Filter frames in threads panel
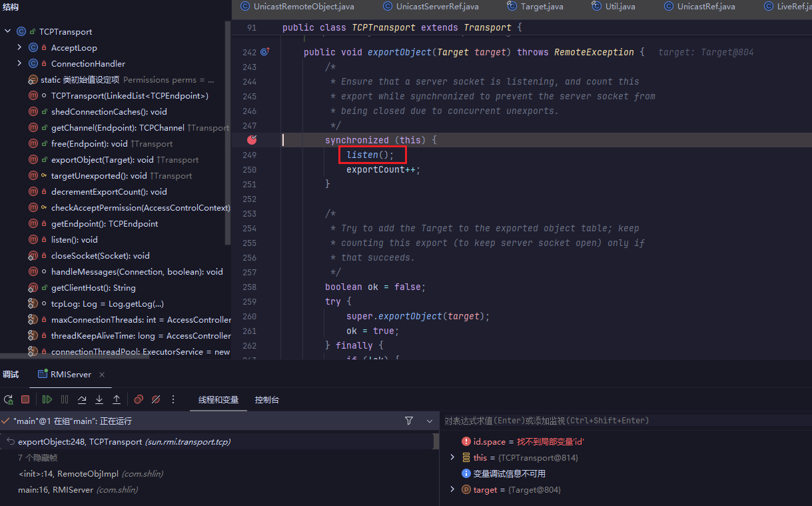The width and height of the screenshot is (812, 506). pos(409,421)
